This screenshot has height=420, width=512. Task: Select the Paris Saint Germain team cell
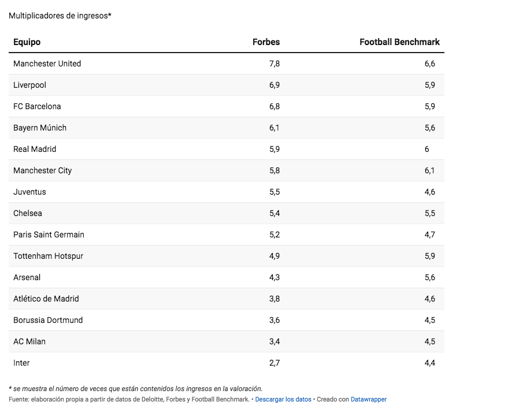(x=49, y=235)
